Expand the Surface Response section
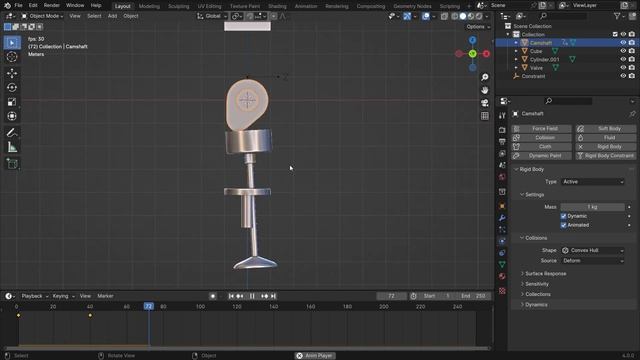Viewport: 640px width, 360px height. tap(545, 273)
